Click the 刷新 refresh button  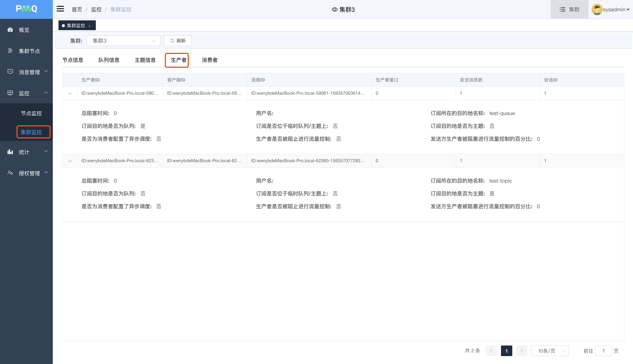178,41
